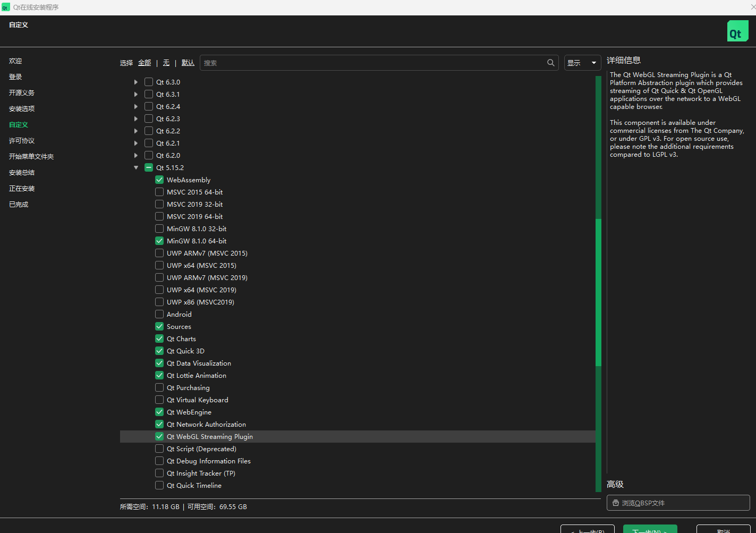Check MSVC 2019 64-bit
This screenshot has height=533, width=756.
(x=159, y=216)
